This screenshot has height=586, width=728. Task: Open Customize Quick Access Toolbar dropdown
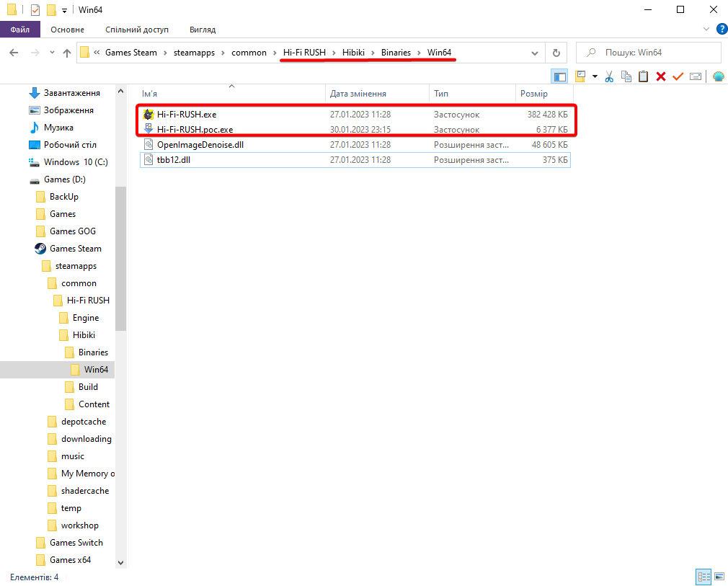(x=65, y=10)
